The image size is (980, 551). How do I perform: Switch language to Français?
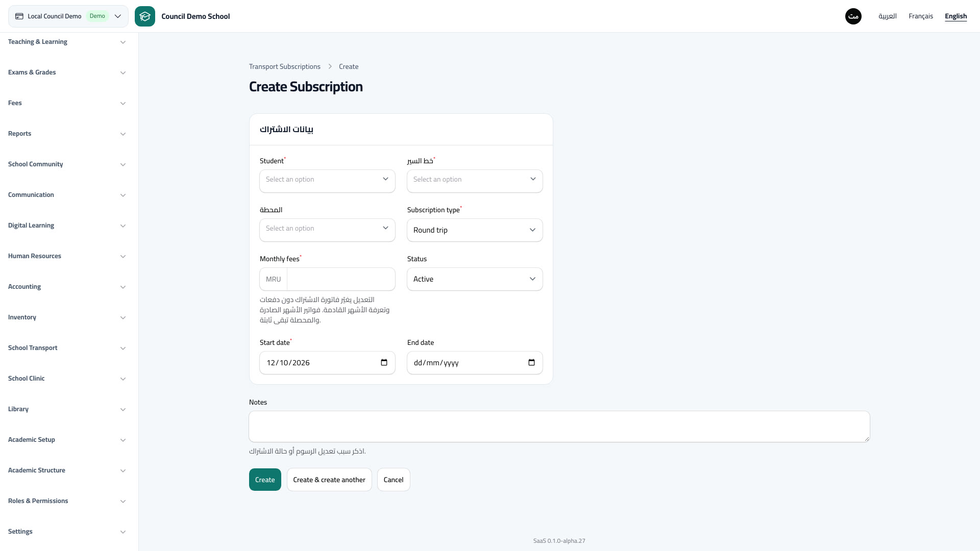pos(921,16)
